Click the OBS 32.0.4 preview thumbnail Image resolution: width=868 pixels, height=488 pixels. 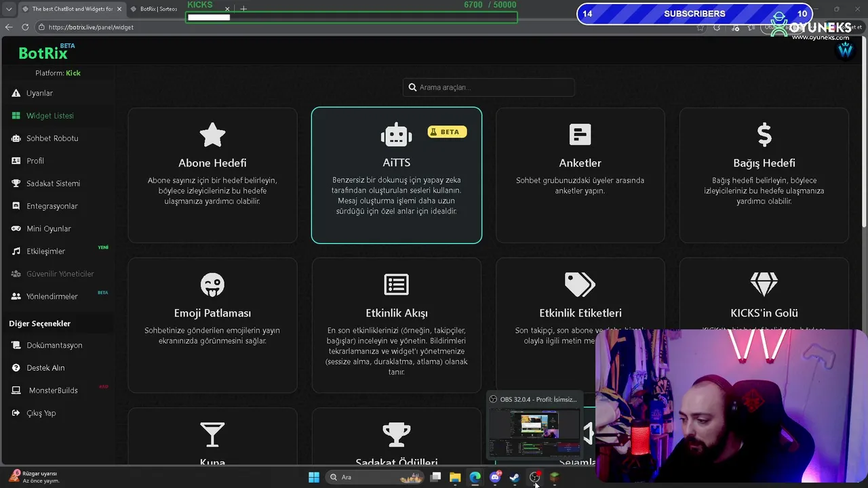pos(535,433)
